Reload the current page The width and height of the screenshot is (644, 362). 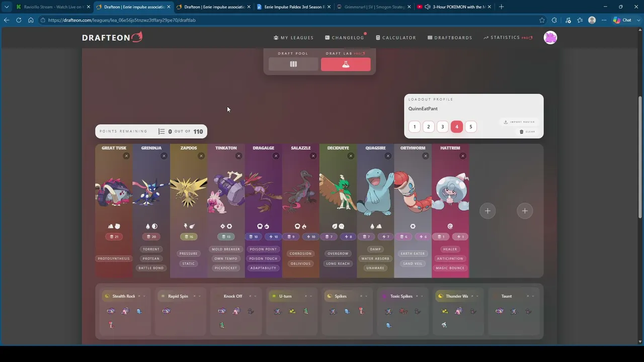[19, 20]
